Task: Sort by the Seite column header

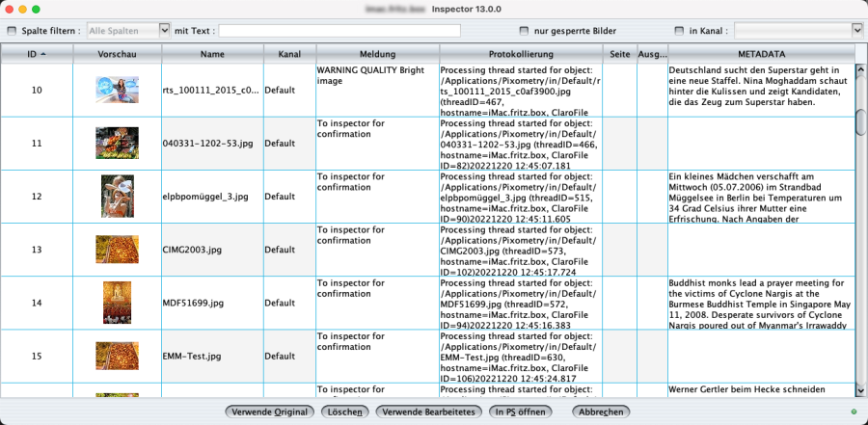Action: pos(620,54)
